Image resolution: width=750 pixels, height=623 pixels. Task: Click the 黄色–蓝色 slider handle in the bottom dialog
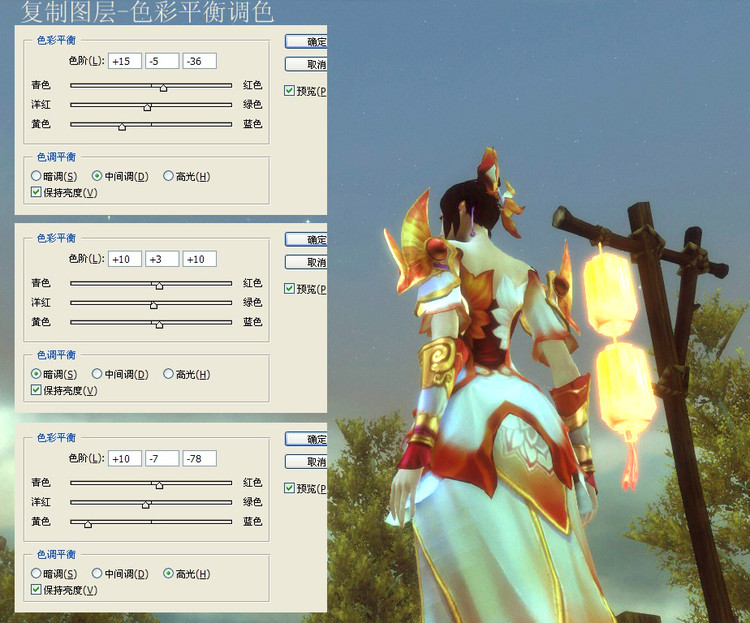pos(88,524)
